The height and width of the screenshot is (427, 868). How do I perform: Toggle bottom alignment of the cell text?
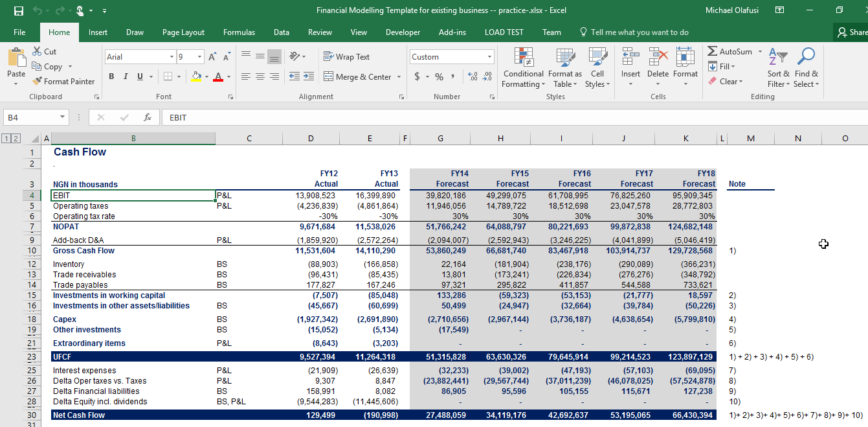pos(274,56)
